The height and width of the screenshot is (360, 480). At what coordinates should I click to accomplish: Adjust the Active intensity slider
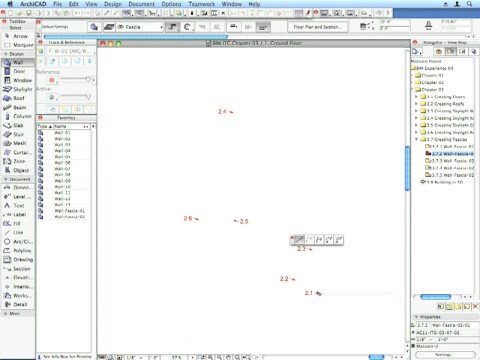pos(76,97)
